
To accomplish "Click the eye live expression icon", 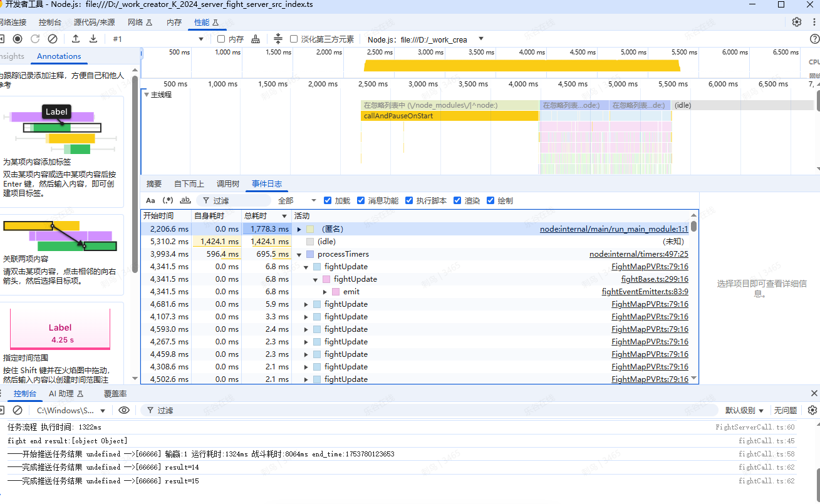I will pos(124,410).
